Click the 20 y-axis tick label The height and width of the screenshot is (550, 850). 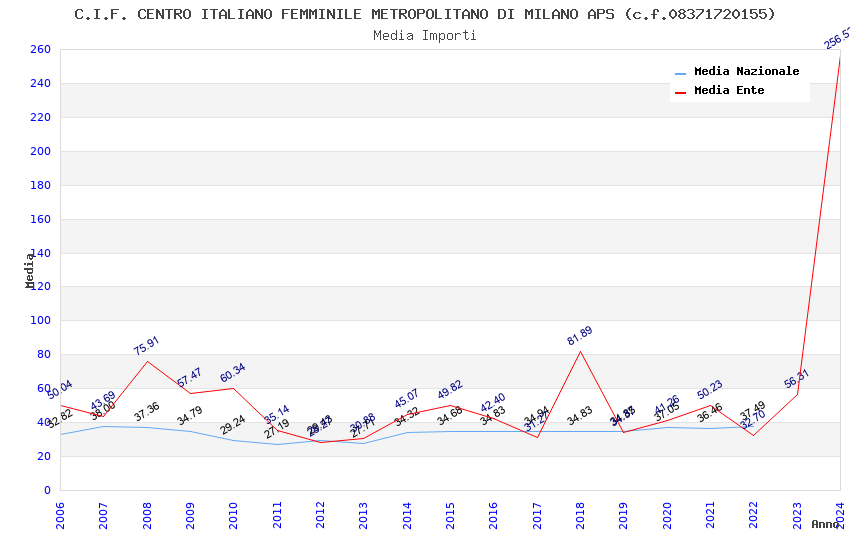coord(43,456)
